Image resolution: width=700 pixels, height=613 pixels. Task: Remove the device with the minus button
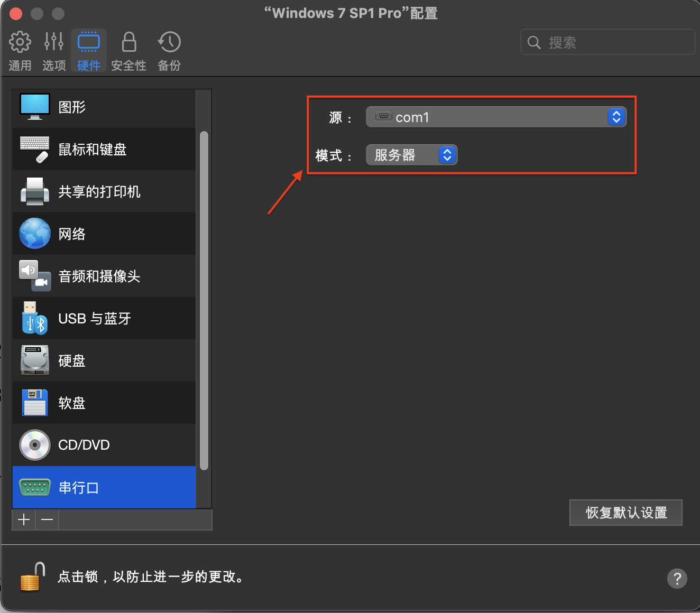tap(47, 520)
